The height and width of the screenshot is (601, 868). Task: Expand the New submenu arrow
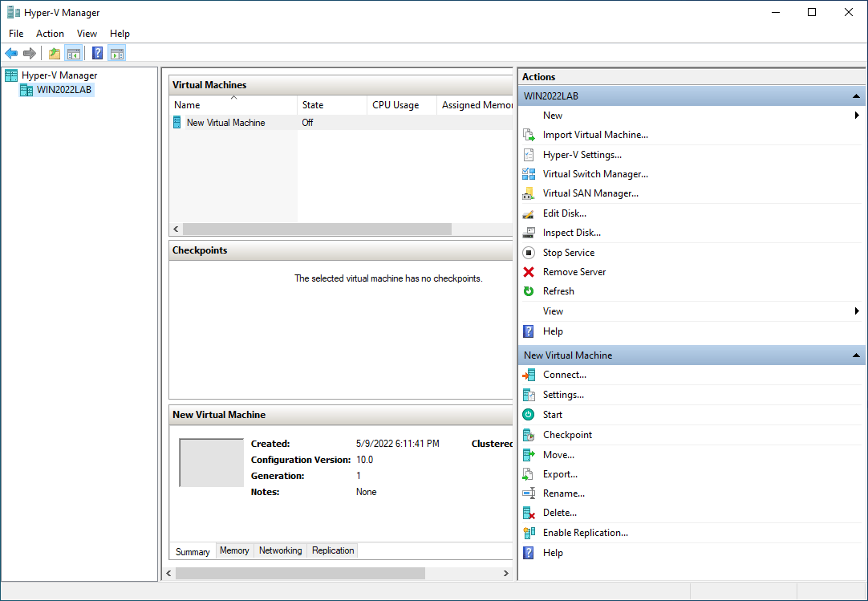click(857, 116)
